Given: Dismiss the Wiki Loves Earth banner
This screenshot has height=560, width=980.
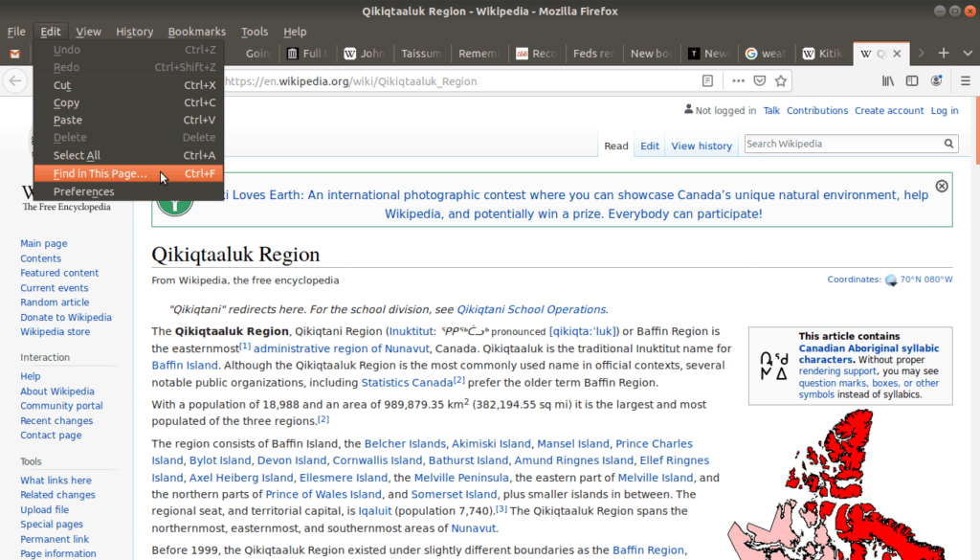Looking at the screenshot, I should pyautogui.click(x=942, y=187).
